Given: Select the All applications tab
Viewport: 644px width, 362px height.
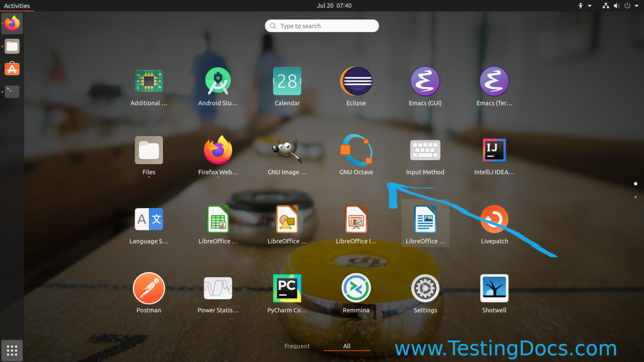Looking at the screenshot, I should (x=347, y=346).
